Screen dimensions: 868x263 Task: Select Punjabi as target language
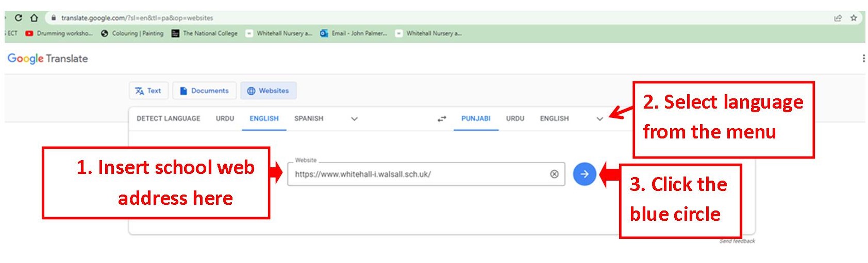(476, 118)
